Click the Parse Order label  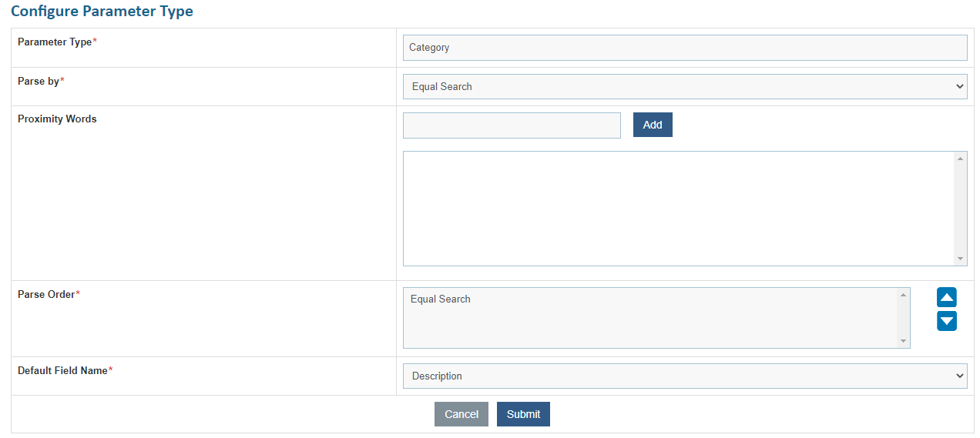point(46,295)
